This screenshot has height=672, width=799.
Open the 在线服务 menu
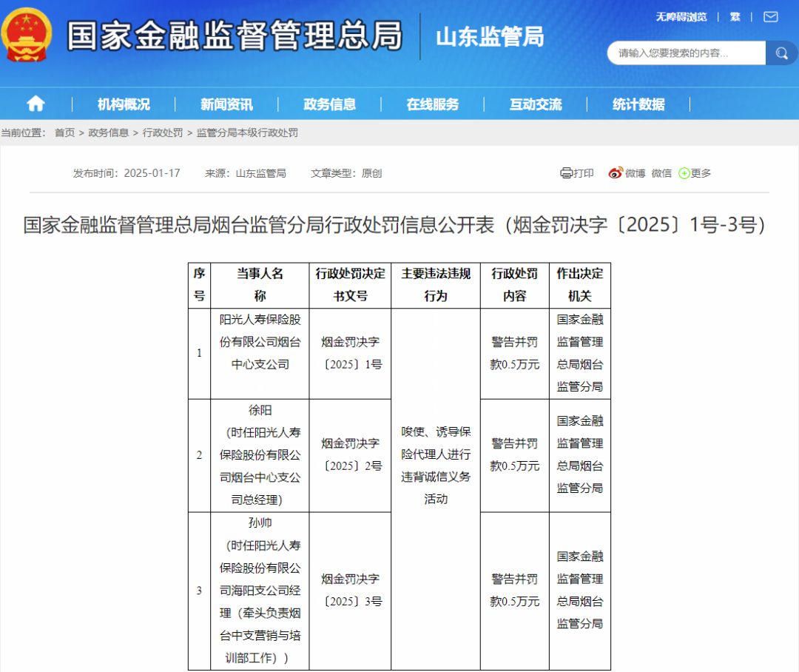(433, 104)
